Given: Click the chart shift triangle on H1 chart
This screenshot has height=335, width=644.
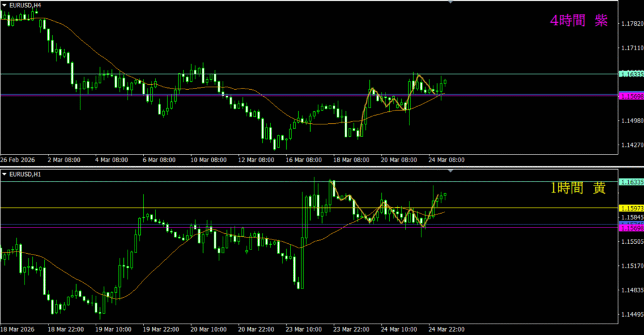Looking at the screenshot, I should 450,171.
